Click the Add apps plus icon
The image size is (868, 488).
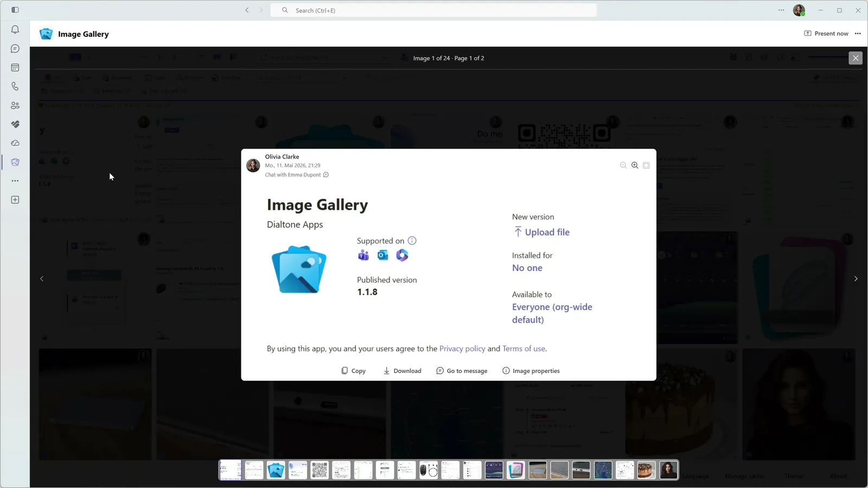coord(15,200)
